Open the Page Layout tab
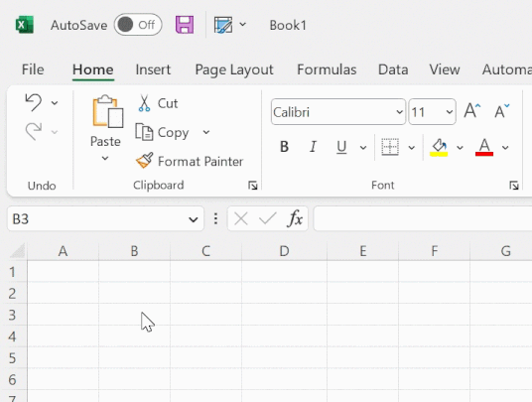Viewport: 532px width, 402px height. pyautogui.click(x=234, y=69)
